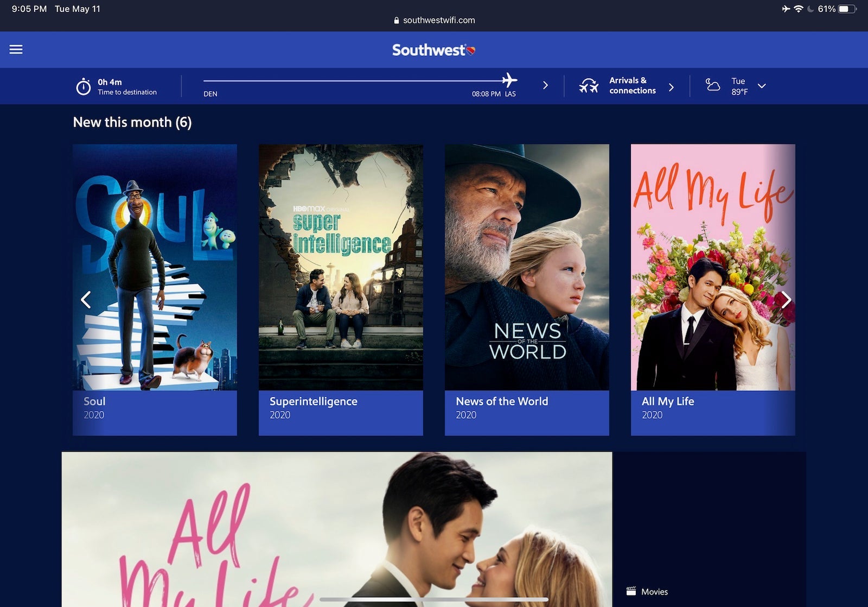Expand the Tuesday weather dropdown chevron
868x607 pixels.
(x=762, y=86)
